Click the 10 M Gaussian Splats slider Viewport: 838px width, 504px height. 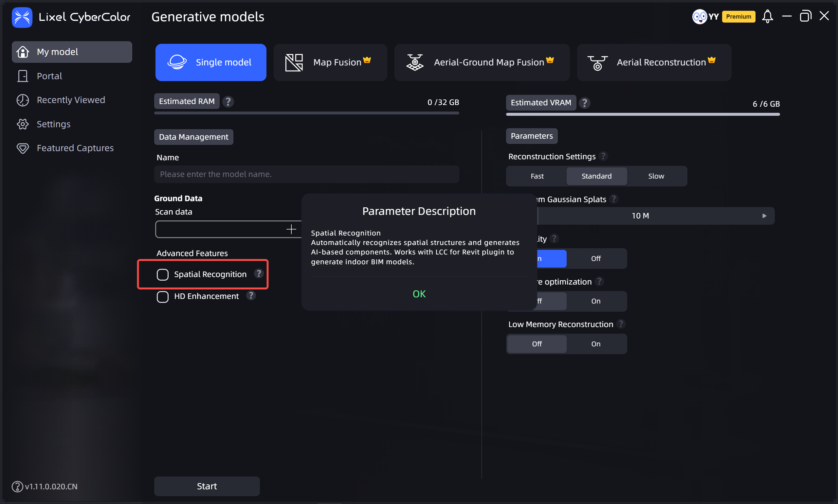tap(656, 216)
